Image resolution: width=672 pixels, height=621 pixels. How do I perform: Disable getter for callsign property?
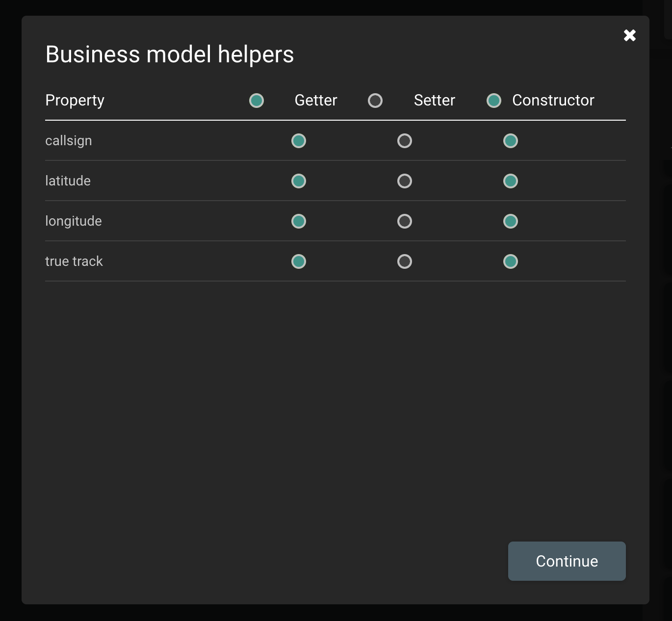[299, 141]
